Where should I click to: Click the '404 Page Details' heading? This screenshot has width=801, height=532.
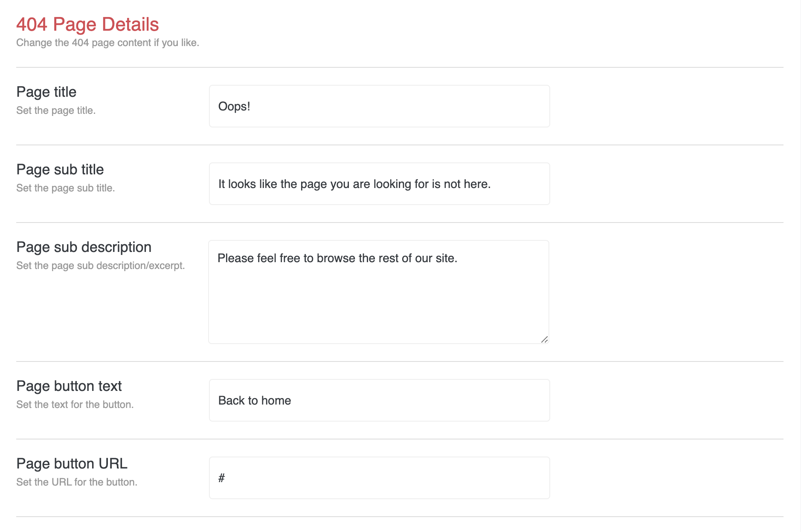point(87,24)
